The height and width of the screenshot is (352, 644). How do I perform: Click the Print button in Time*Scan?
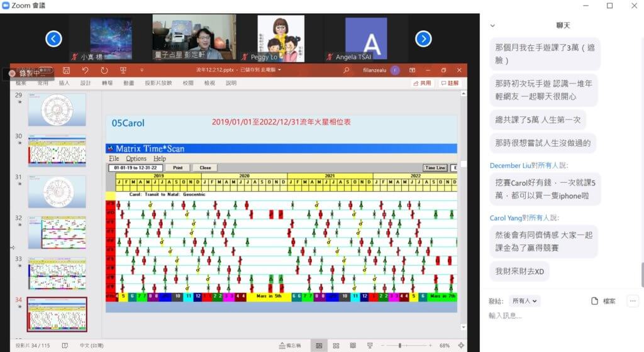click(178, 168)
